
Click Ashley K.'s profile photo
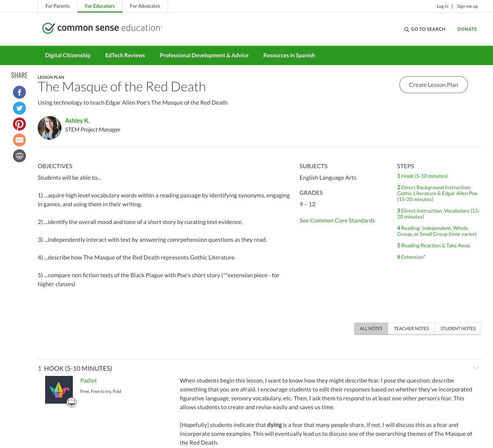pyautogui.click(x=49, y=128)
